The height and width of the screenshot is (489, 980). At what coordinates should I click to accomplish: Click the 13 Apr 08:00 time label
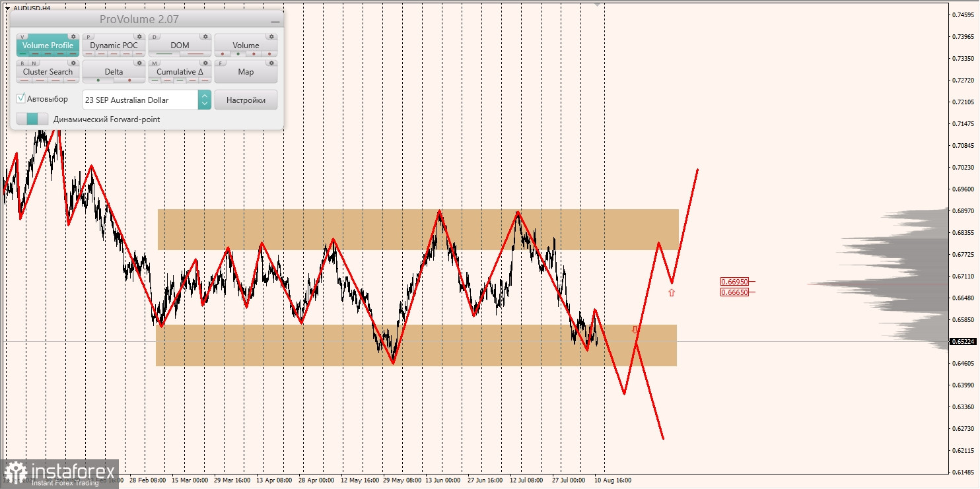coord(273,480)
